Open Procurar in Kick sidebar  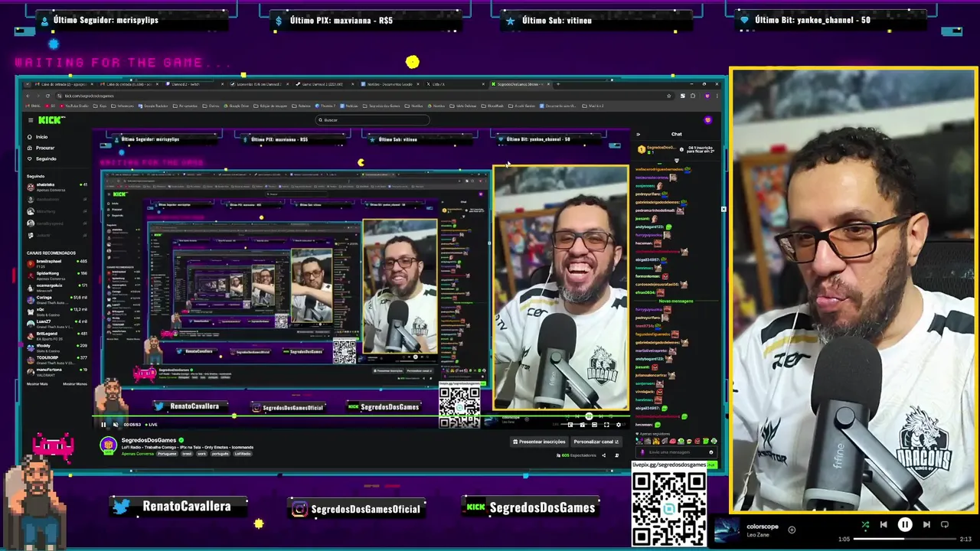[45, 148]
